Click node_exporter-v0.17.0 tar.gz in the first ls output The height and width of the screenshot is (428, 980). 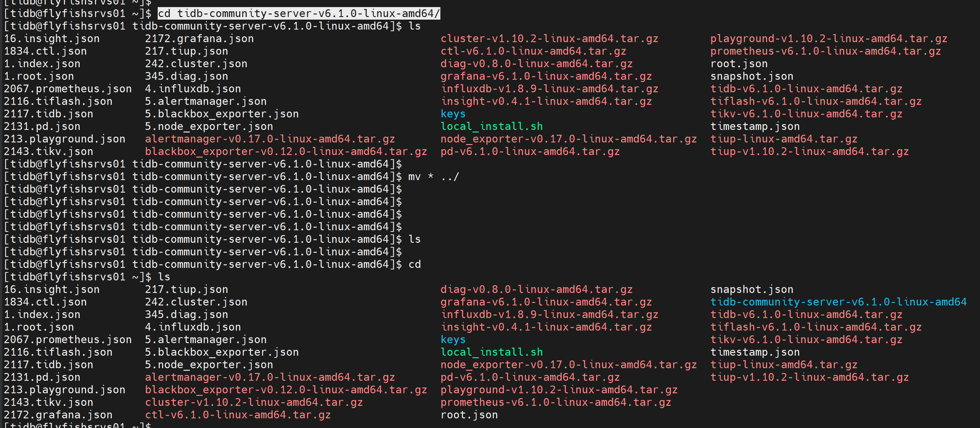569,139
